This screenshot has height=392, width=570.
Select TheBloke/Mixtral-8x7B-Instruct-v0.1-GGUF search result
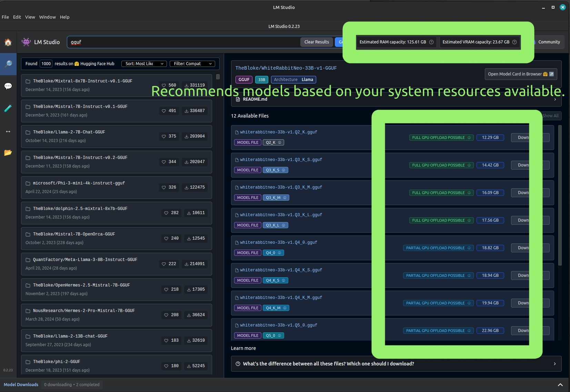83,81
